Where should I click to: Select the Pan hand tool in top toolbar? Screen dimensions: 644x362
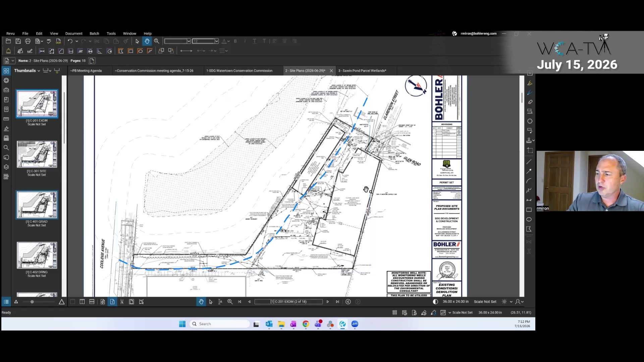click(x=147, y=41)
